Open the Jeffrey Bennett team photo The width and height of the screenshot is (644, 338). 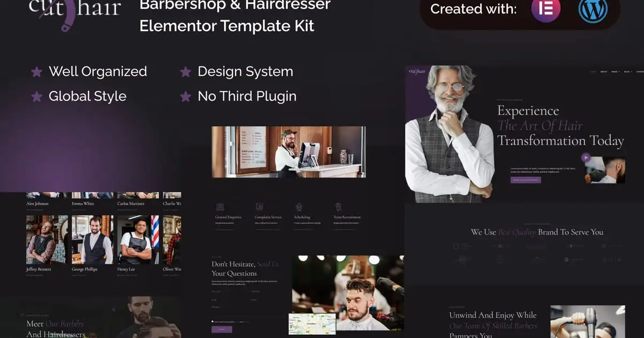[x=47, y=240]
